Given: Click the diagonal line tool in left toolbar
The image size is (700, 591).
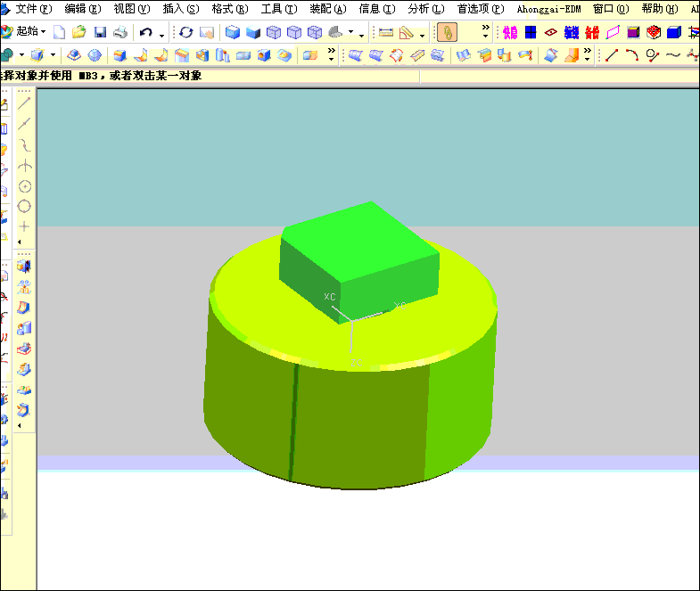Looking at the screenshot, I should [24, 103].
